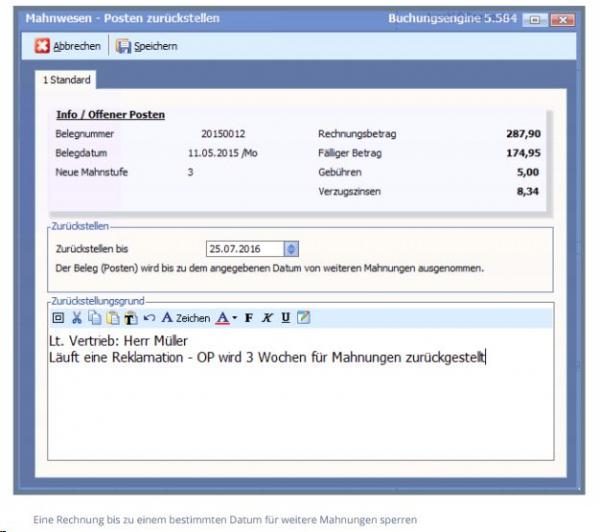Open the date picker for Zurückstellen bis

[x=291, y=249]
